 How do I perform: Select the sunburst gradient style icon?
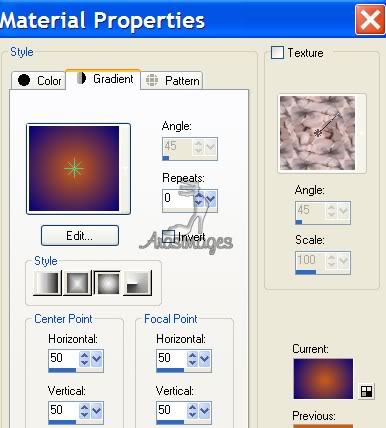[x=107, y=283]
